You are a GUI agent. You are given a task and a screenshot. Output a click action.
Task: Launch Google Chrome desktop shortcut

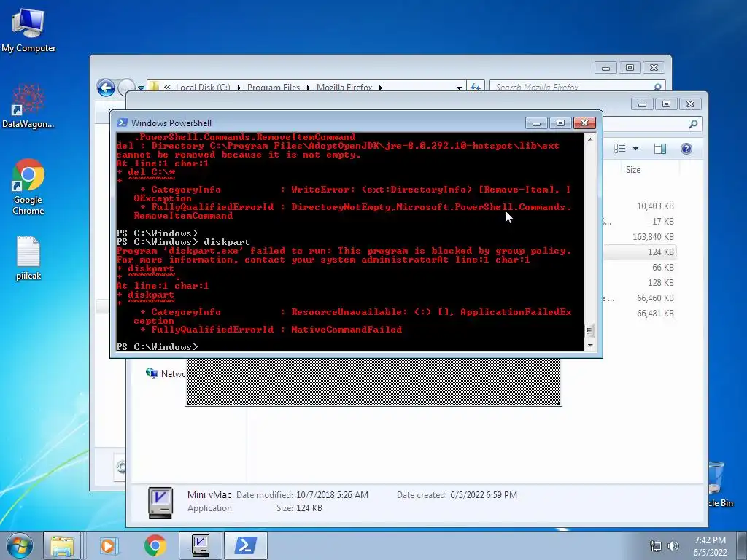point(28,186)
